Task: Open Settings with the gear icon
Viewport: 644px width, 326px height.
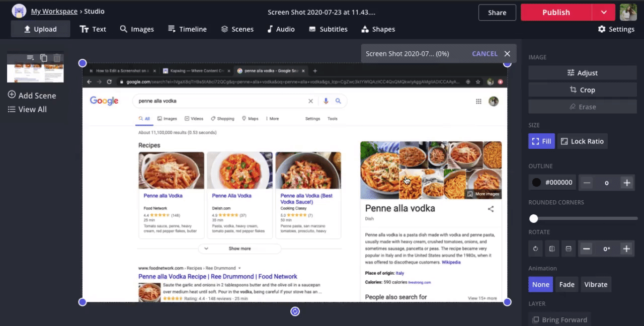Action: (616, 29)
